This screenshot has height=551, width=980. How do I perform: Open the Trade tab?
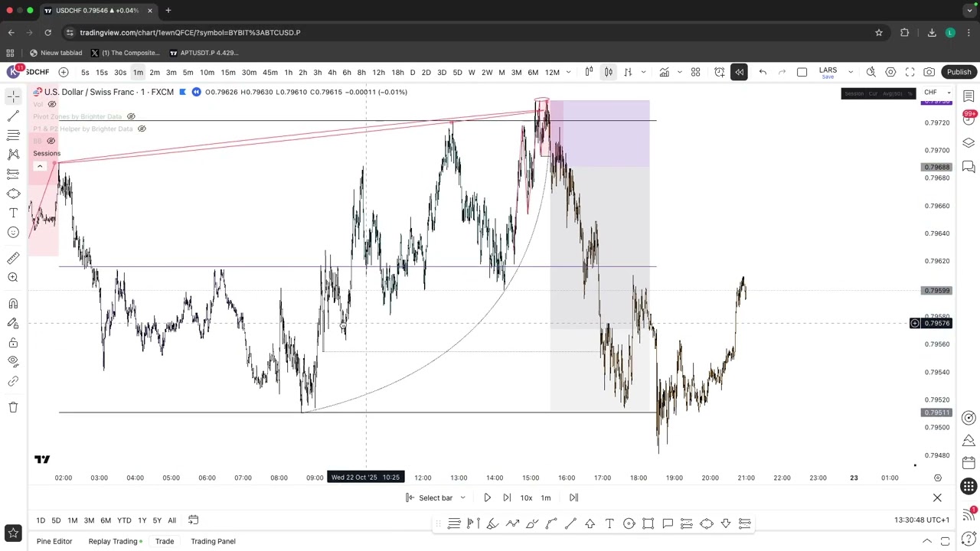[x=165, y=541]
